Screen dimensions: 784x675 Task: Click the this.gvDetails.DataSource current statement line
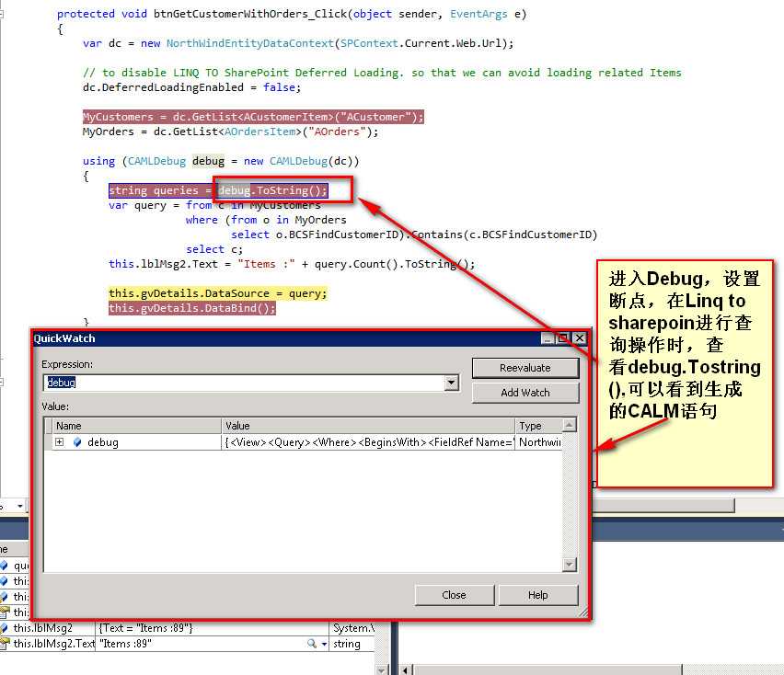coord(218,293)
